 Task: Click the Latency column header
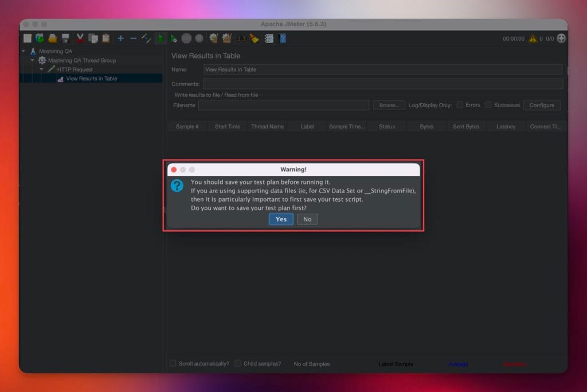(x=506, y=127)
